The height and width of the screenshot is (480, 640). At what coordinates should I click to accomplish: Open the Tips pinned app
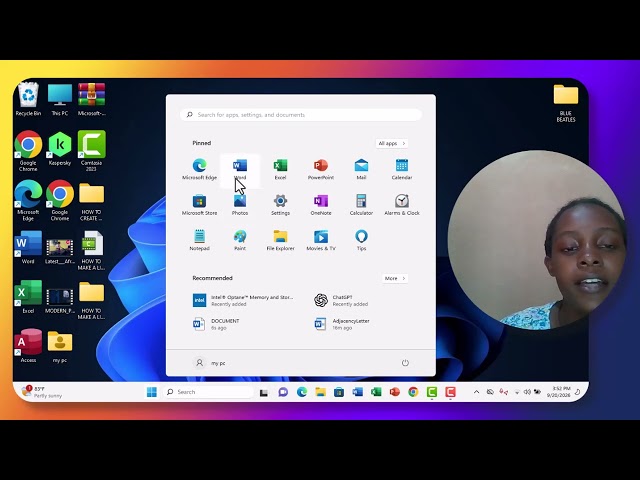[361, 240]
